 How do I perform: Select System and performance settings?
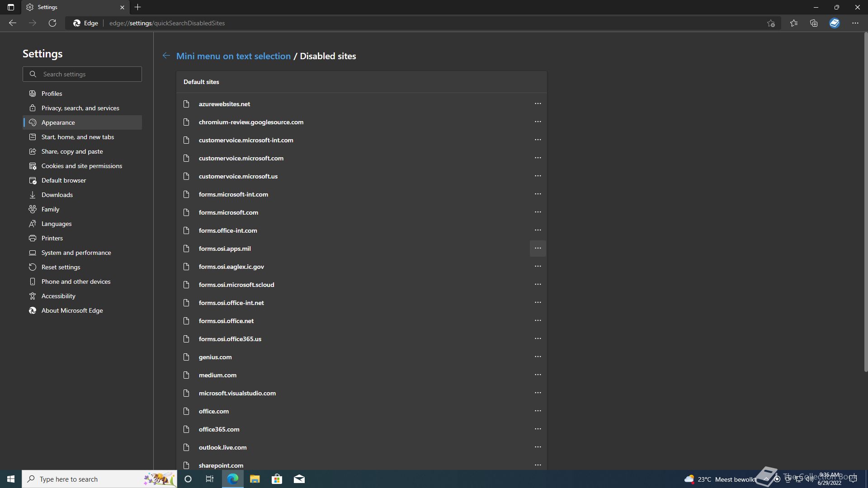(x=76, y=253)
